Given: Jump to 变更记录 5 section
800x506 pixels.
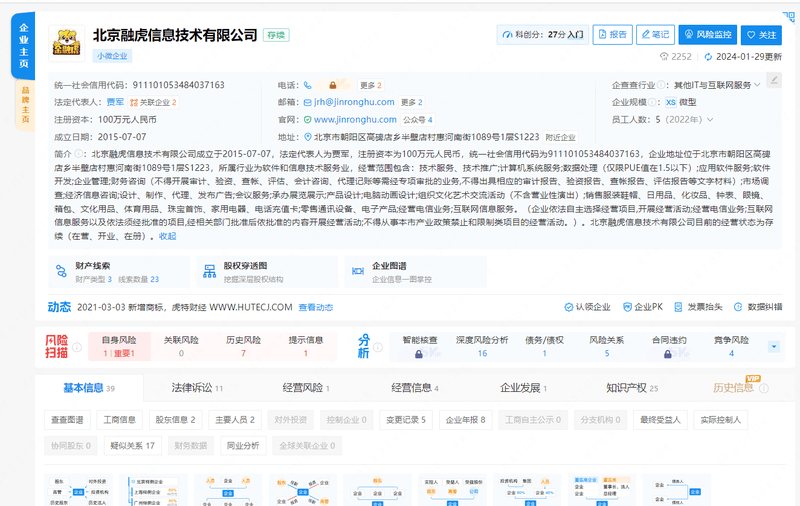Looking at the screenshot, I should coord(406,420).
